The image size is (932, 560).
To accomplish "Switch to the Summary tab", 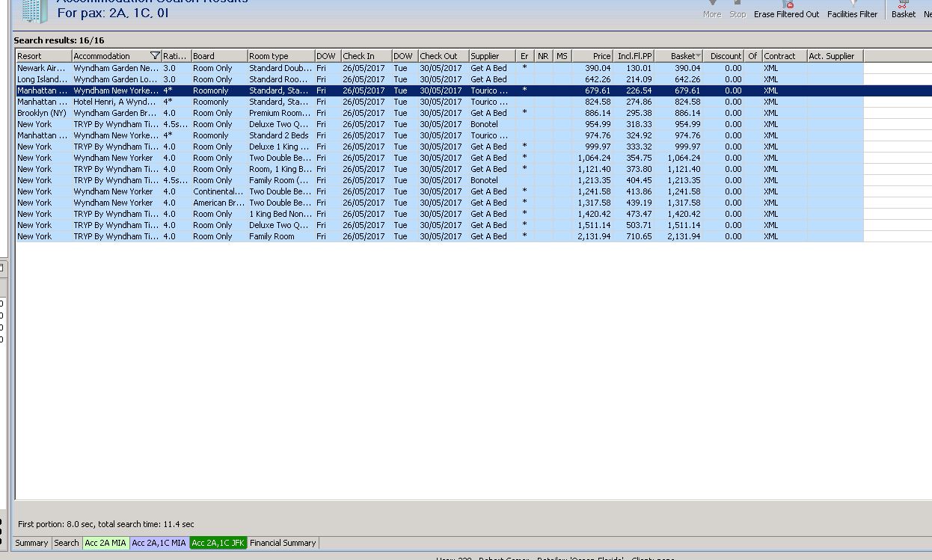I will pos(32,543).
